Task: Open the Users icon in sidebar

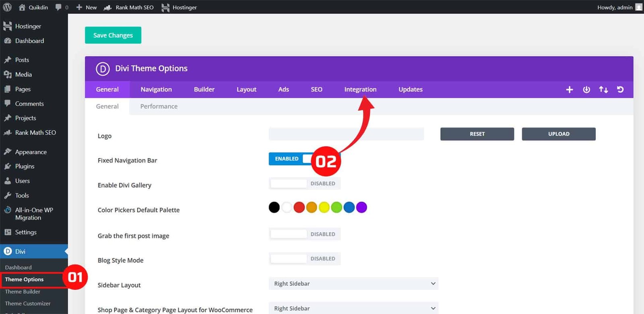Action: (x=7, y=181)
